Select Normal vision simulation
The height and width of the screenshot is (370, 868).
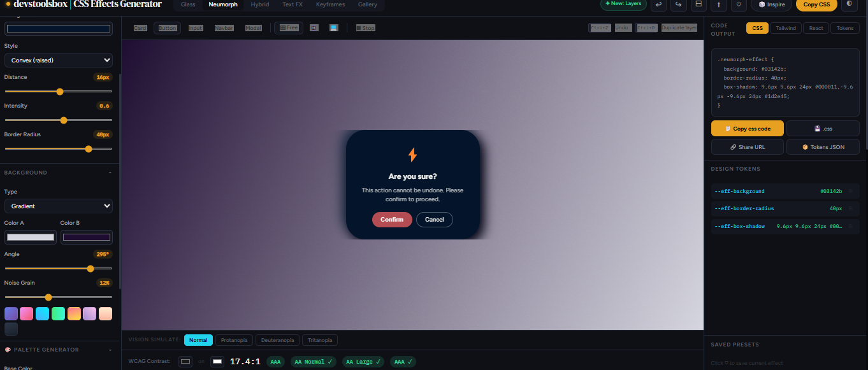(198, 340)
